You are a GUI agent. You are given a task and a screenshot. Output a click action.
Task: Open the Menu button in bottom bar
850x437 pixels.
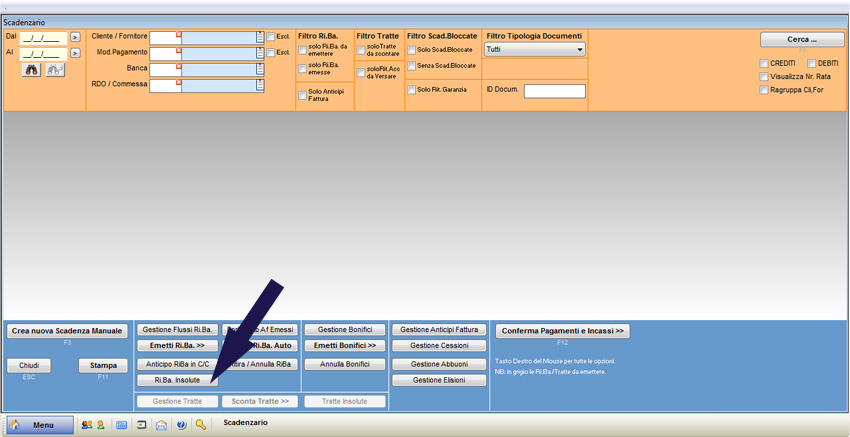click(x=40, y=425)
